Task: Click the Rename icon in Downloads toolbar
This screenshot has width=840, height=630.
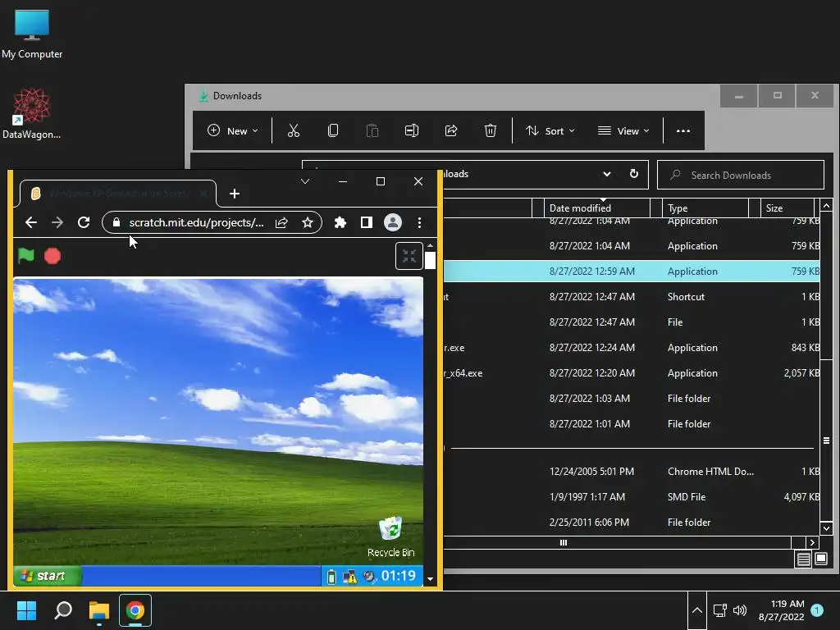Action: coord(412,130)
